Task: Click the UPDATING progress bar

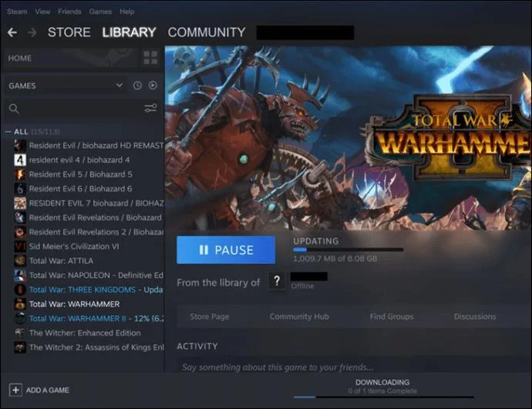Action: point(348,250)
